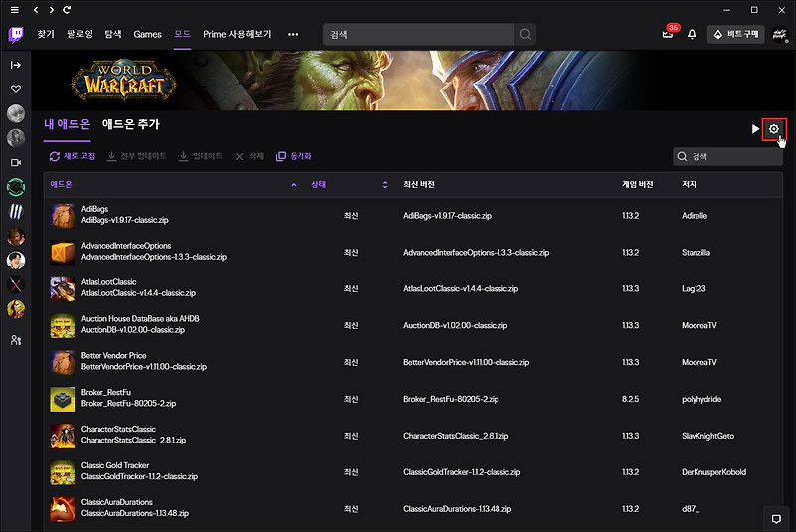Expand the sidebar with the arrow icon
796x532 pixels.
click(16, 65)
